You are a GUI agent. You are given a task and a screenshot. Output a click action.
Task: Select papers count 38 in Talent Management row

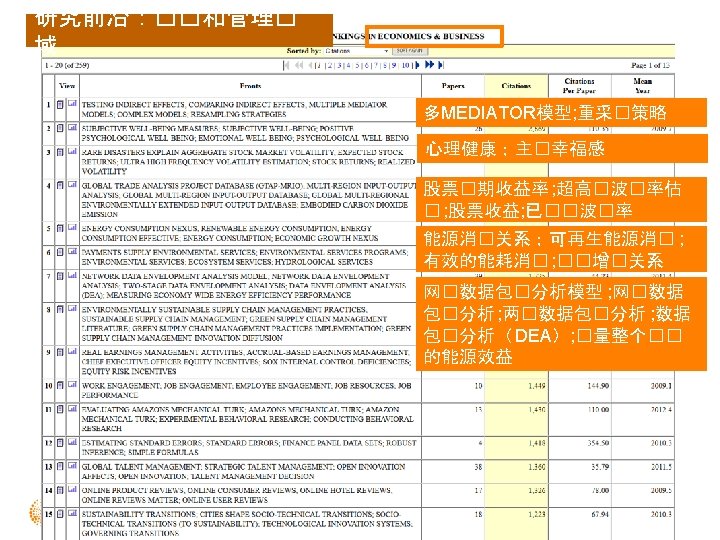pos(478,467)
